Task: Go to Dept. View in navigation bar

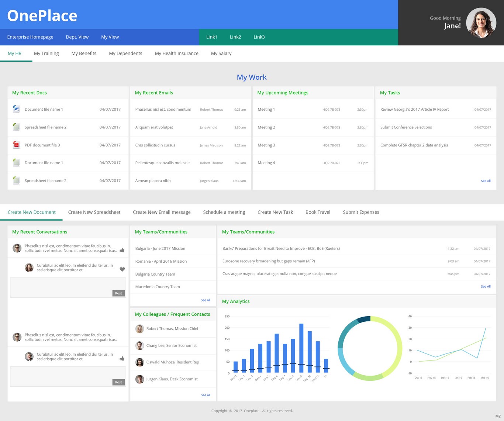Action: (77, 37)
